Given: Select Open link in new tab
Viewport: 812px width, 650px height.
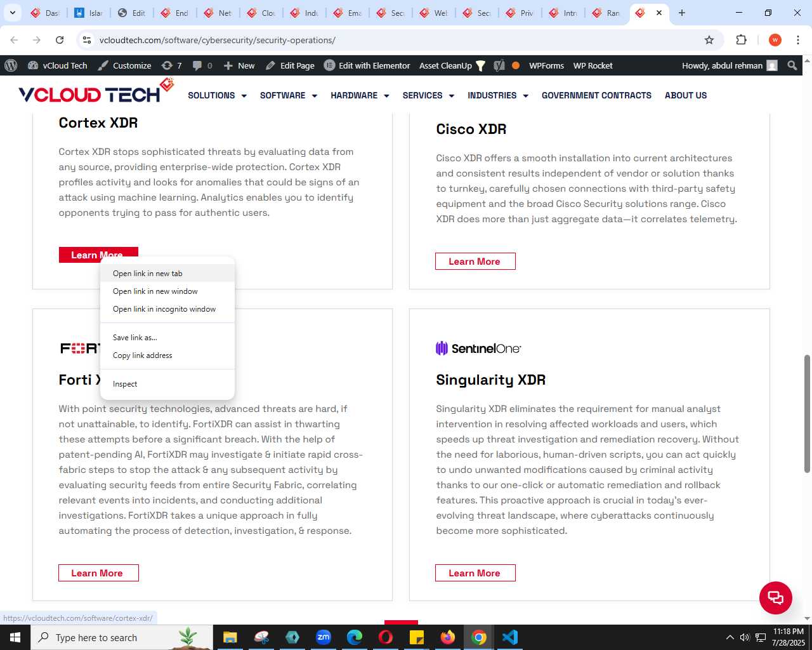Looking at the screenshot, I should [167, 274].
